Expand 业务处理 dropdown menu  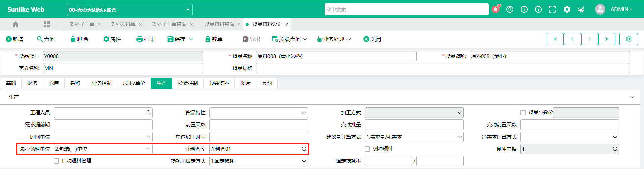click(334, 39)
